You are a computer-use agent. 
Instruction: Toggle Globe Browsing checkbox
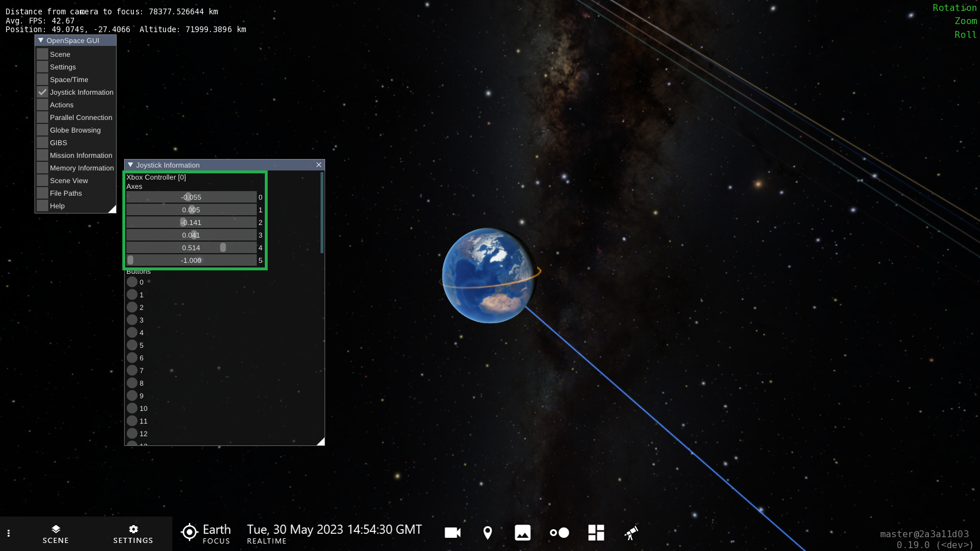tap(43, 130)
